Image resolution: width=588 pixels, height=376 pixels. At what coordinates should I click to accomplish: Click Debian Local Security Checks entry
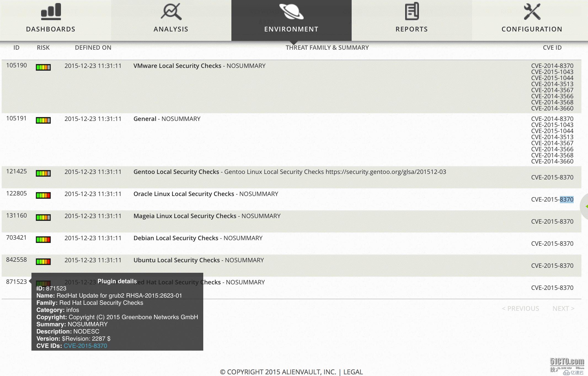tap(198, 238)
